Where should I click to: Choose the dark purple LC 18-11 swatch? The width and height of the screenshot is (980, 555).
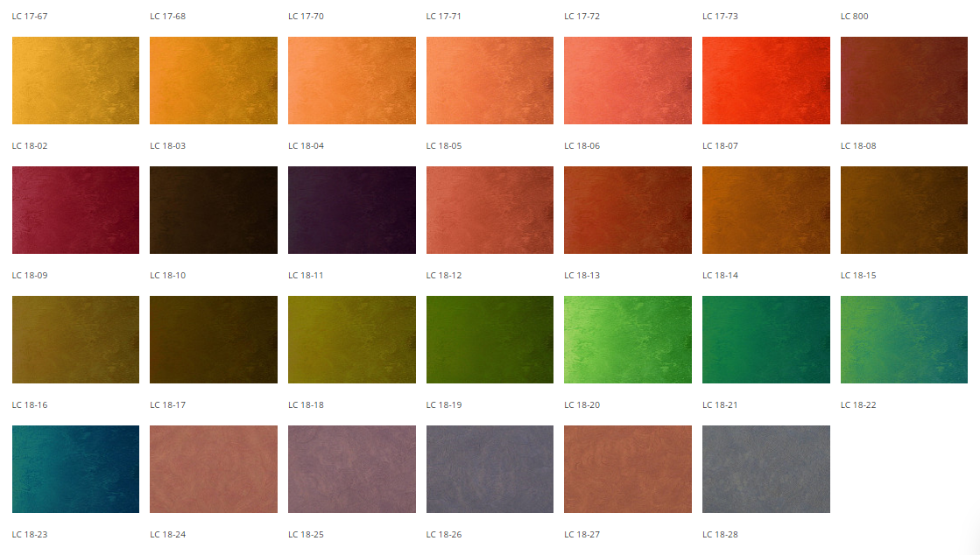coord(352,210)
